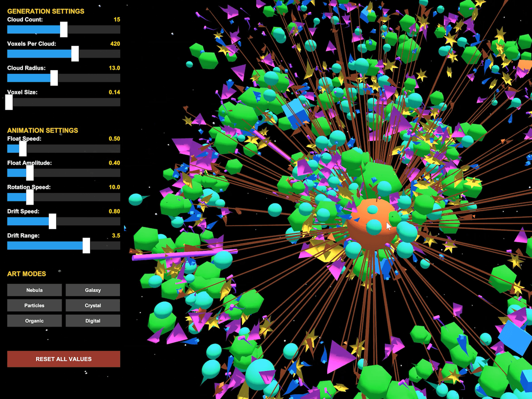Viewport: 532px width, 399px height.
Task: Click the Voxels Per Cloud label
Action: click(32, 44)
